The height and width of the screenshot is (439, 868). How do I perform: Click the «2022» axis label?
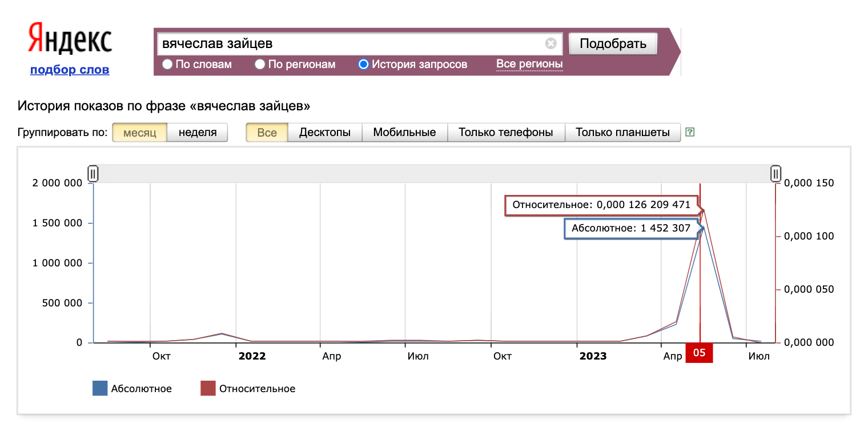(x=252, y=356)
